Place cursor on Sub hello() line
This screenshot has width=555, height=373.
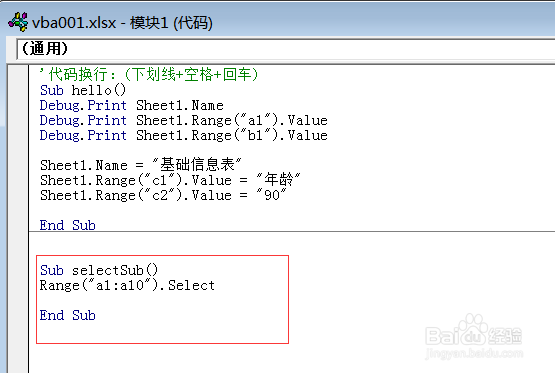83,90
